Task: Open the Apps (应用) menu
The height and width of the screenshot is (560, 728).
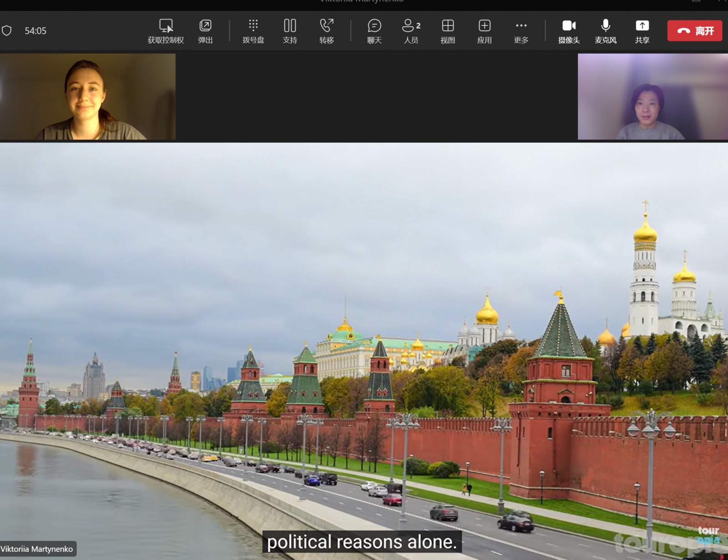Action: point(484,26)
